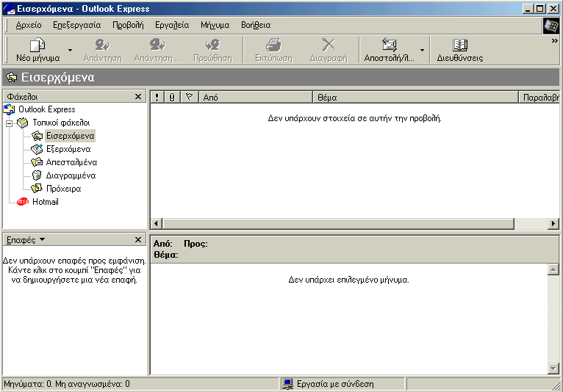
Task: Click the Διαγραμμένα trash icon
Action: [37, 175]
